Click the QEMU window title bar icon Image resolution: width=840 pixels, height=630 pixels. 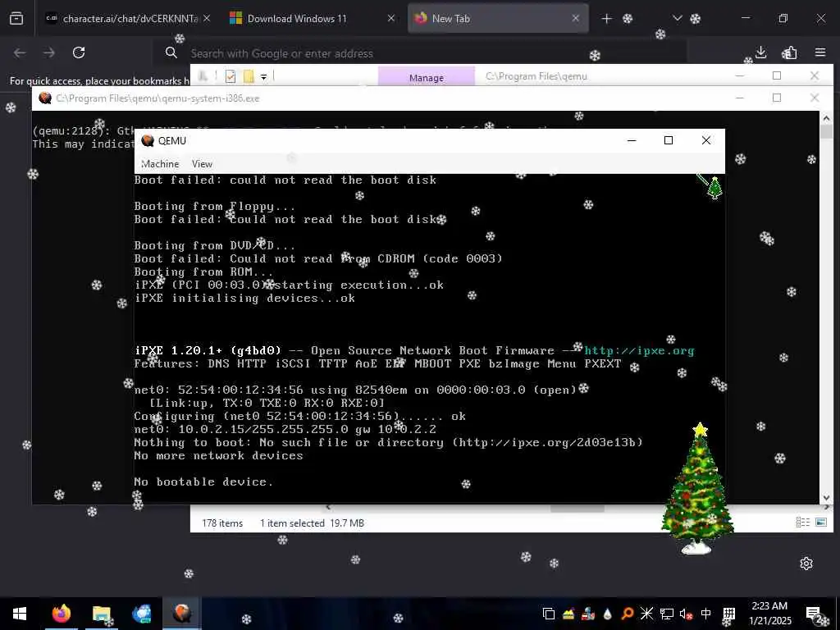pos(148,141)
